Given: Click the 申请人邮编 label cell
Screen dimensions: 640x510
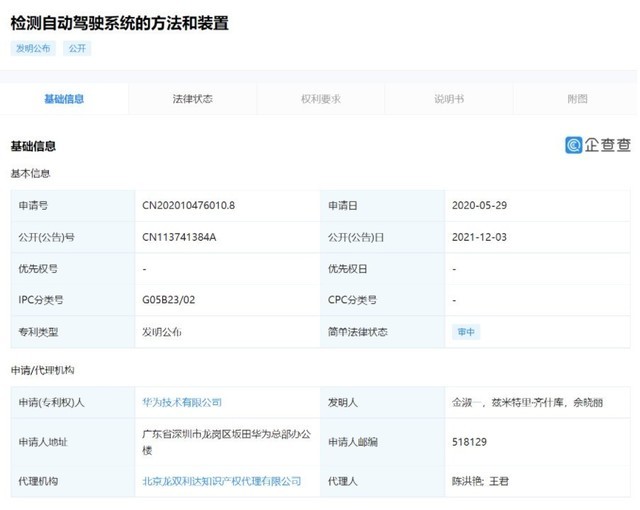Looking at the screenshot, I should click(x=382, y=442).
